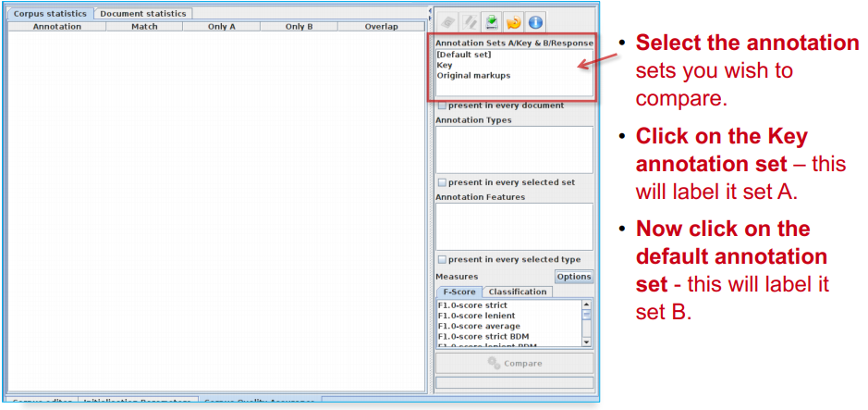Image resolution: width=868 pixels, height=410 pixels.
Task: Toggle 'present in every document' checkbox
Action: point(442,106)
